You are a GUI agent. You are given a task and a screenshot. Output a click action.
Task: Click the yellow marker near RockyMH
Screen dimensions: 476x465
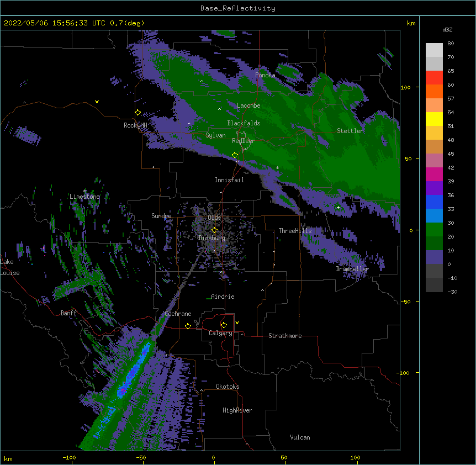point(137,113)
